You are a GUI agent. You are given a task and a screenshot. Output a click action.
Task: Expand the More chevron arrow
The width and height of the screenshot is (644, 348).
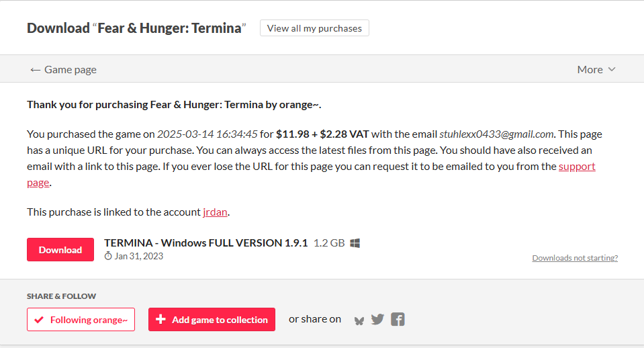[x=612, y=69]
